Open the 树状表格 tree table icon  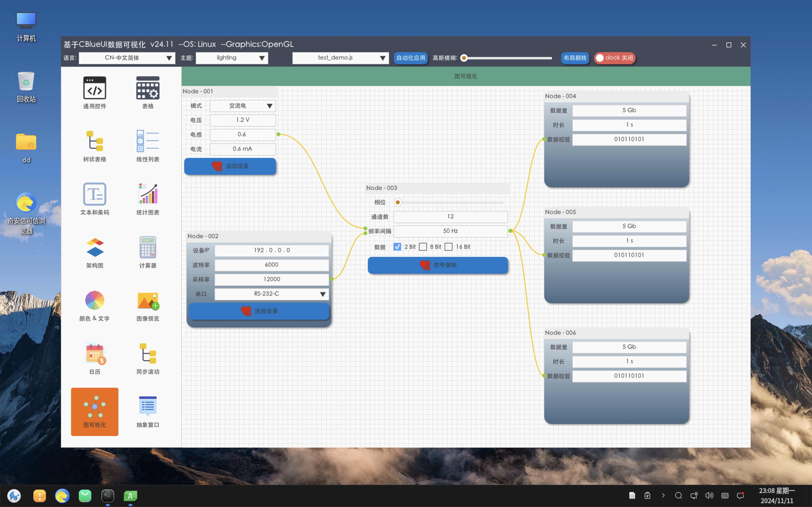pyautogui.click(x=95, y=141)
